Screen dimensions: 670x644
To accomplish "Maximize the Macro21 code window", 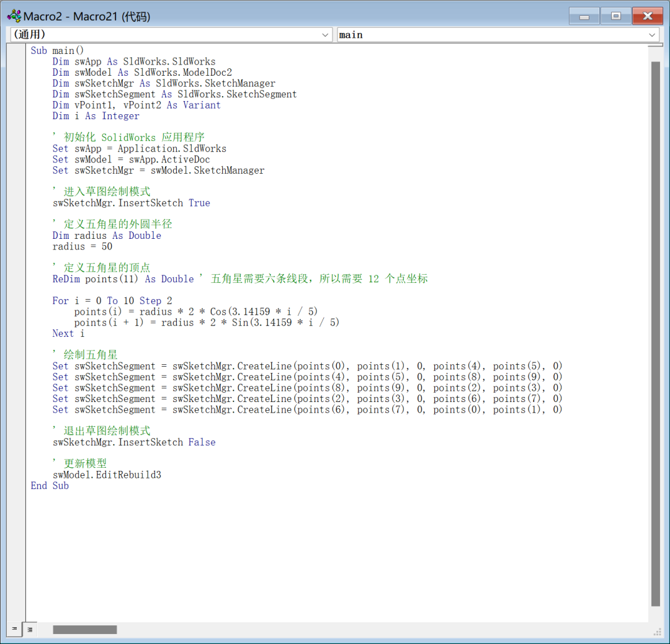I will coord(616,16).
